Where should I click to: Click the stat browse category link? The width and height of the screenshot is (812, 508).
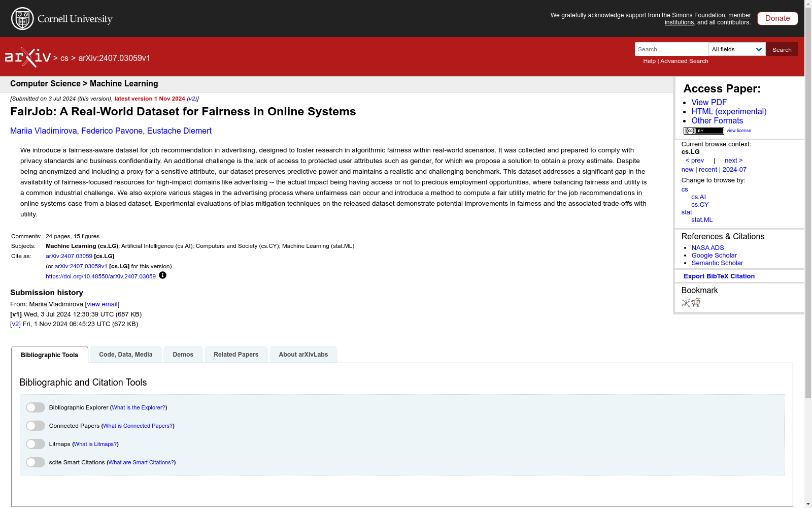(x=687, y=212)
